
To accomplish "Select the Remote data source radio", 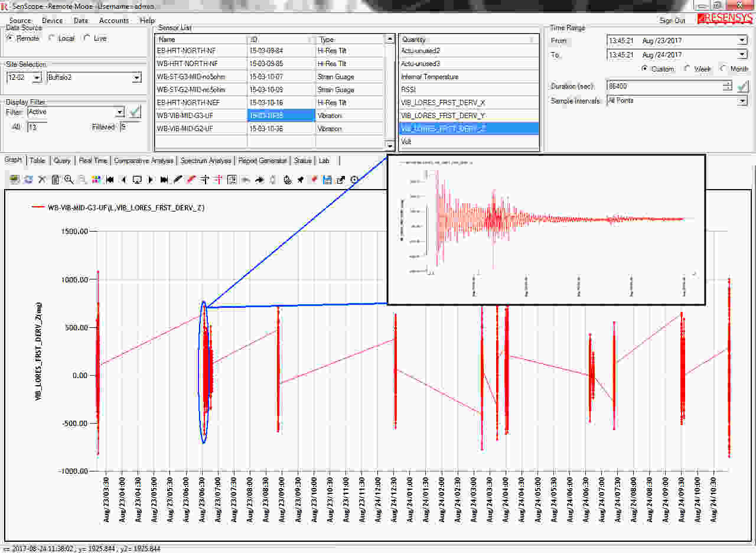I will (x=9, y=38).
